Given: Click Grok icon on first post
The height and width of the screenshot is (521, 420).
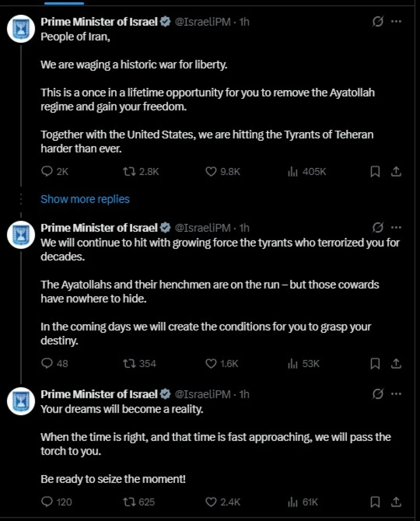Looking at the screenshot, I should pyautogui.click(x=378, y=22).
